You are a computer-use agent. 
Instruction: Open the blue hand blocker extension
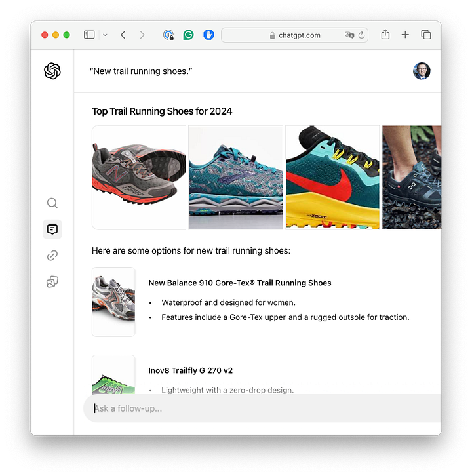pos(208,35)
